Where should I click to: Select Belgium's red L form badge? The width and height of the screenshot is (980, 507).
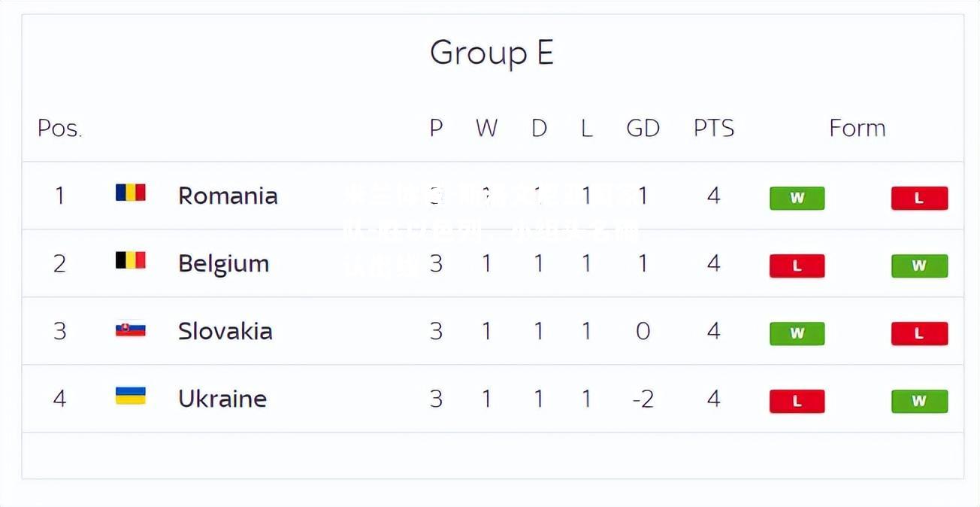pos(797,266)
